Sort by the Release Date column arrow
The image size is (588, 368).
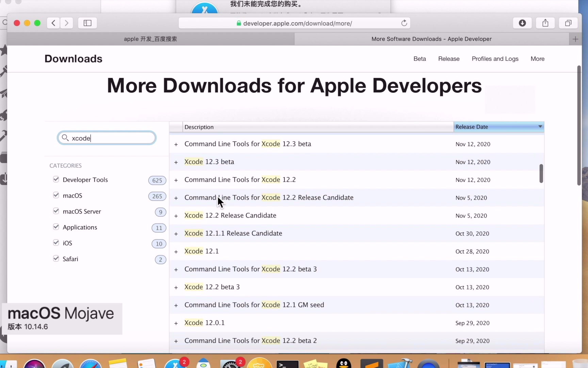click(x=540, y=126)
